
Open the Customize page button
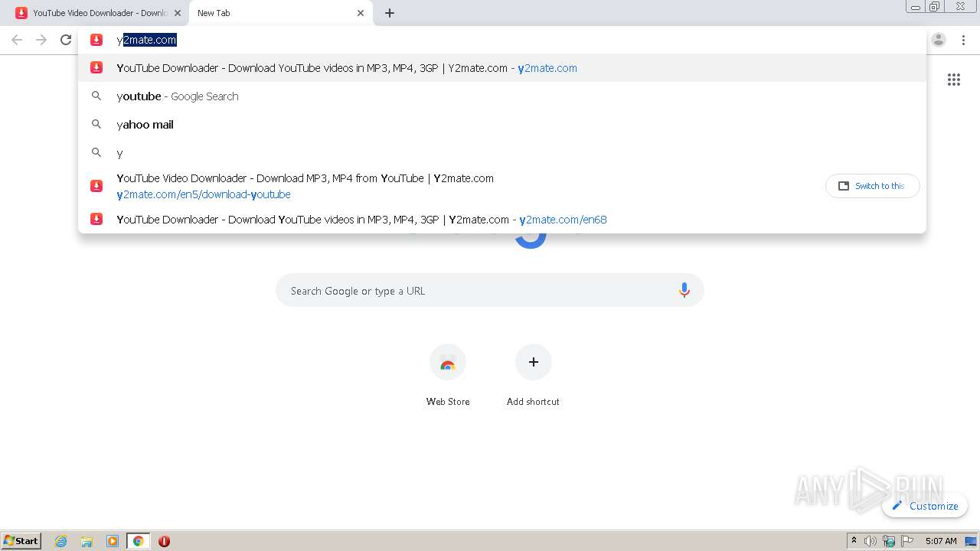tap(925, 506)
